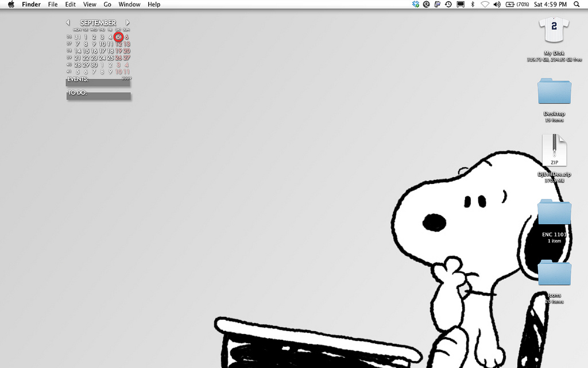The width and height of the screenshot is (588, 368).
Task: Open the View menu
Action: pos(90,5)
